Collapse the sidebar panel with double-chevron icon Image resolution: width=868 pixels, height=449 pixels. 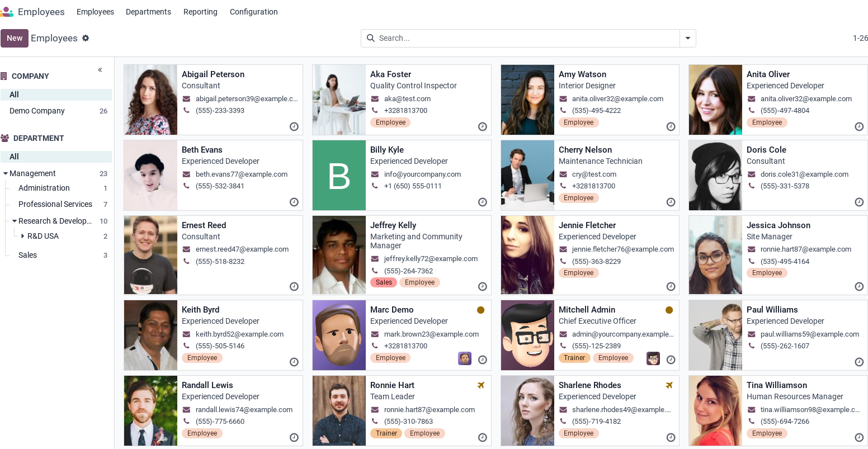click(x=100, y=70)
